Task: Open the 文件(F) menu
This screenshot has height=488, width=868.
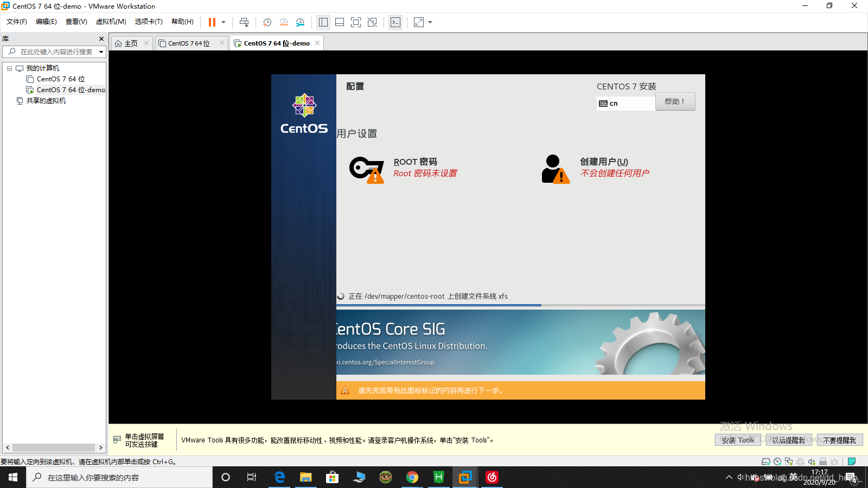Action: click(x=17, y=22)
